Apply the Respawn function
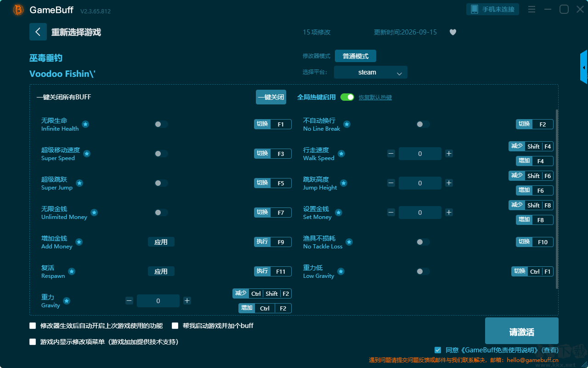588x368 pixels. pyautogui.click(x=161, y=271)
